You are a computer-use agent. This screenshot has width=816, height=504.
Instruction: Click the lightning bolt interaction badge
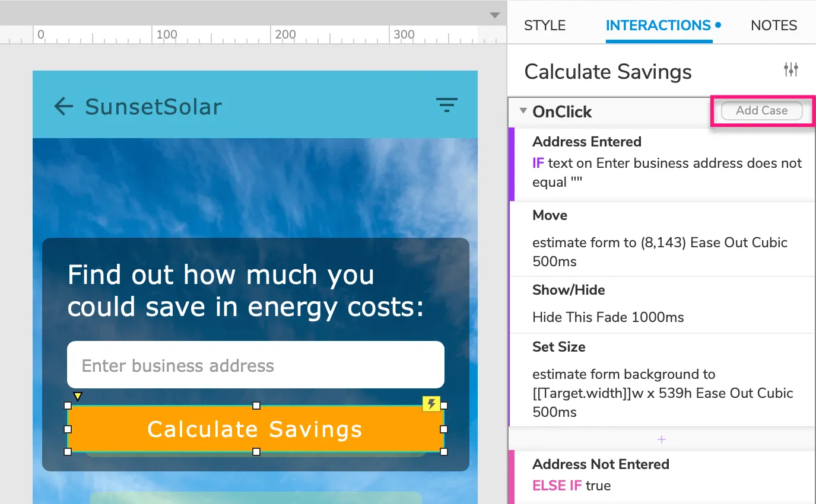click(x=431, y=404)
